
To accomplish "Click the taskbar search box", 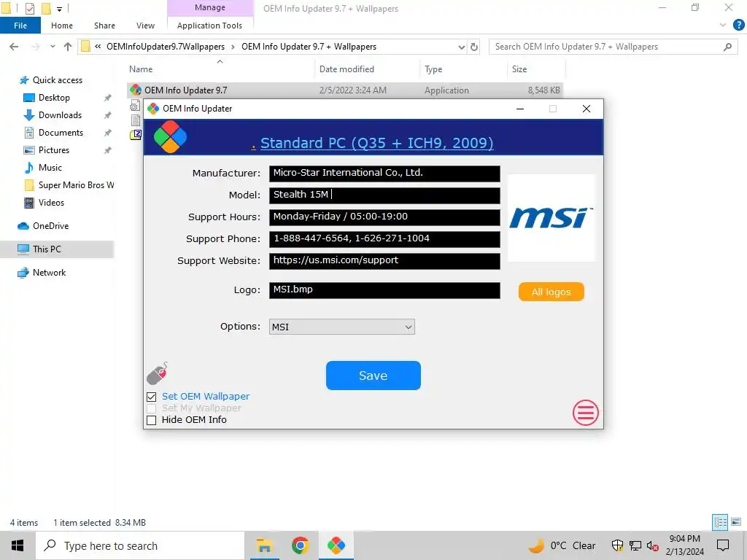I will point(140,545).
